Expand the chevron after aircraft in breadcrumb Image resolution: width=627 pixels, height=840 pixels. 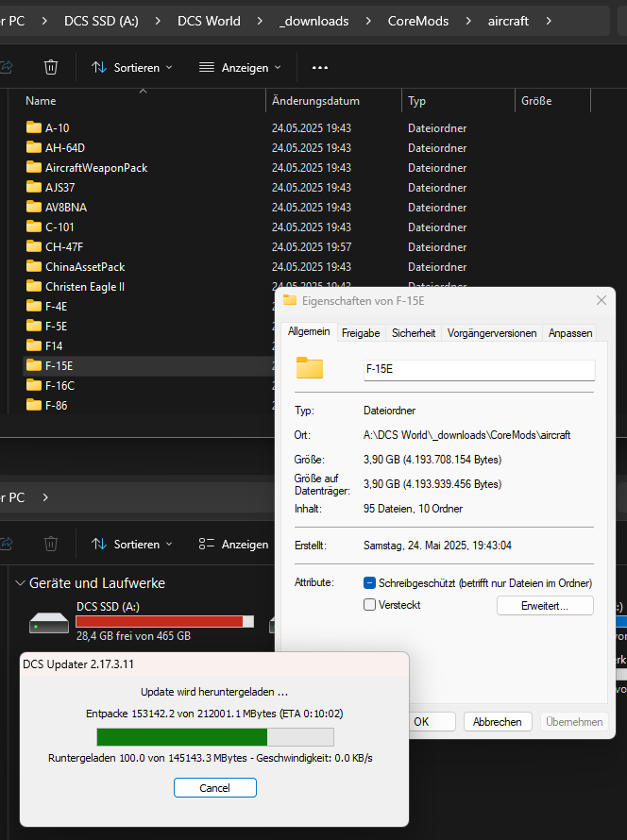point(549,21)
